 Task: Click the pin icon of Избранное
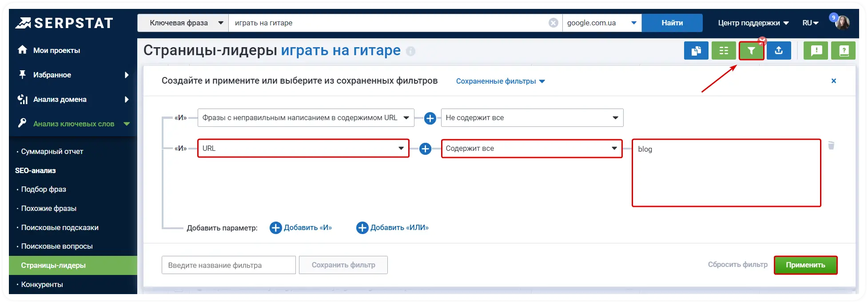click(x=22, y=74)
